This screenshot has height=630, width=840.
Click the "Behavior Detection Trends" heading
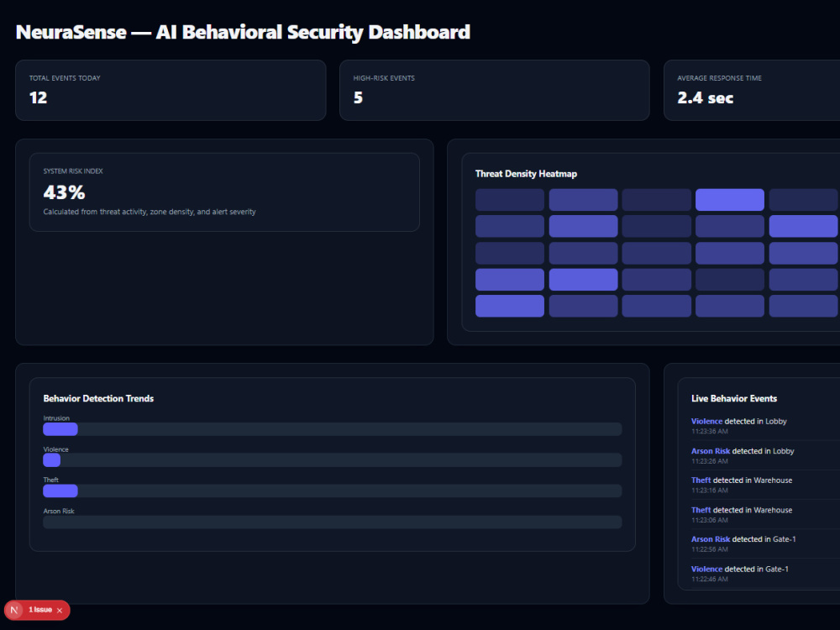(98, 398)
